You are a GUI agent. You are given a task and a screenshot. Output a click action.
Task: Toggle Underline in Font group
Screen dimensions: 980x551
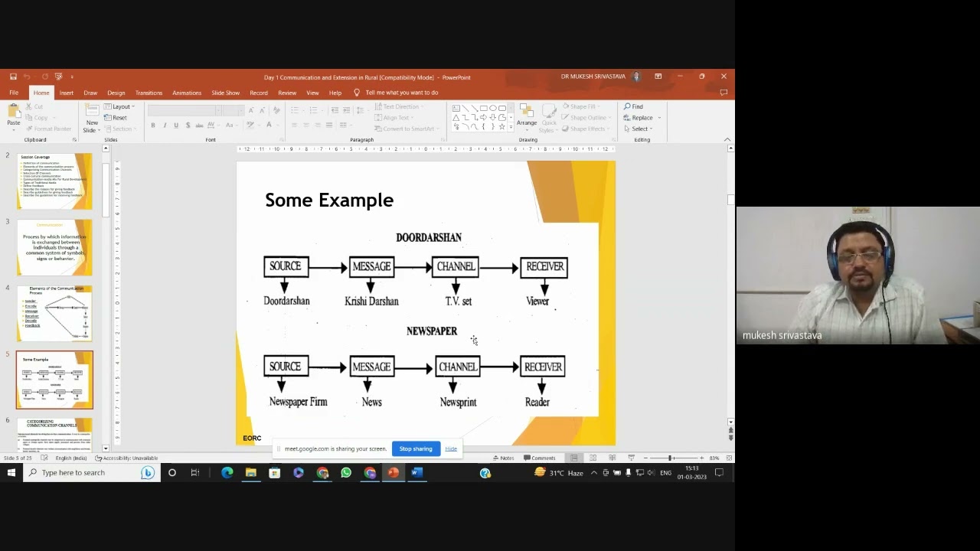tap(176, 126)
